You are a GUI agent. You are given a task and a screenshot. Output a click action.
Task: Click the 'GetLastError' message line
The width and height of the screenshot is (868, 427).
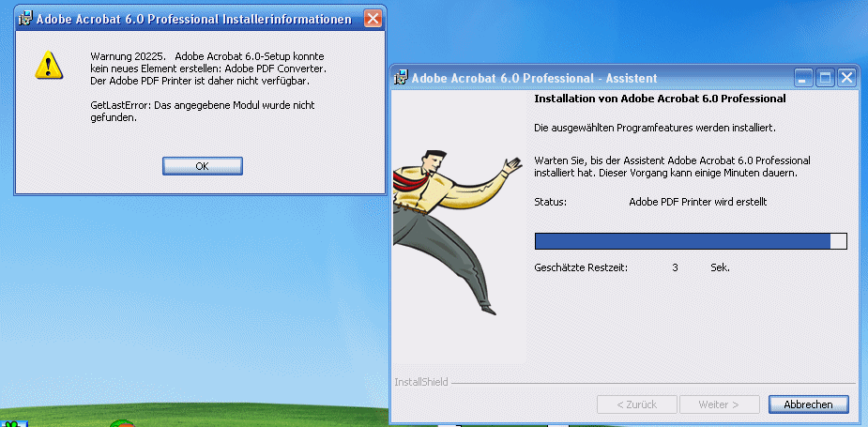(202, 111)
